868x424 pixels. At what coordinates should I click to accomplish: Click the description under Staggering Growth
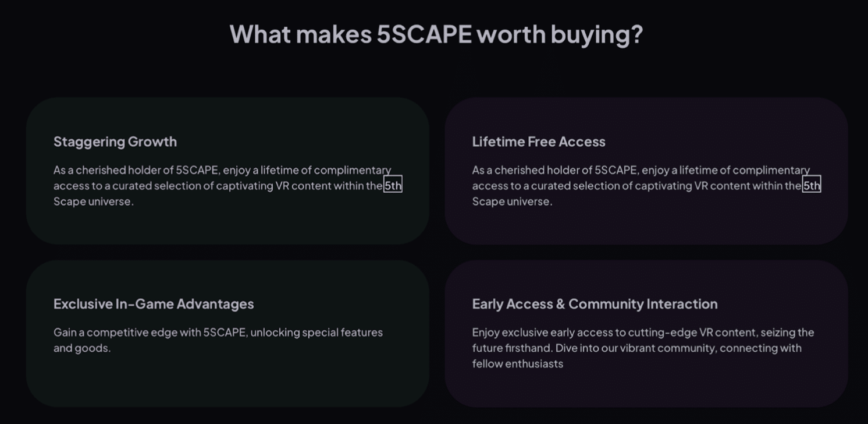click(227, 186)
